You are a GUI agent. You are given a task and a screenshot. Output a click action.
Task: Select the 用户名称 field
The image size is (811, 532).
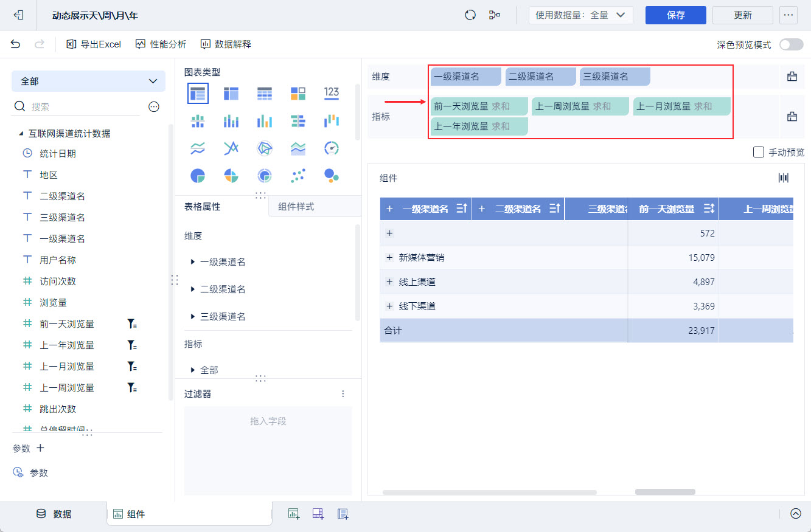[58, 260]
